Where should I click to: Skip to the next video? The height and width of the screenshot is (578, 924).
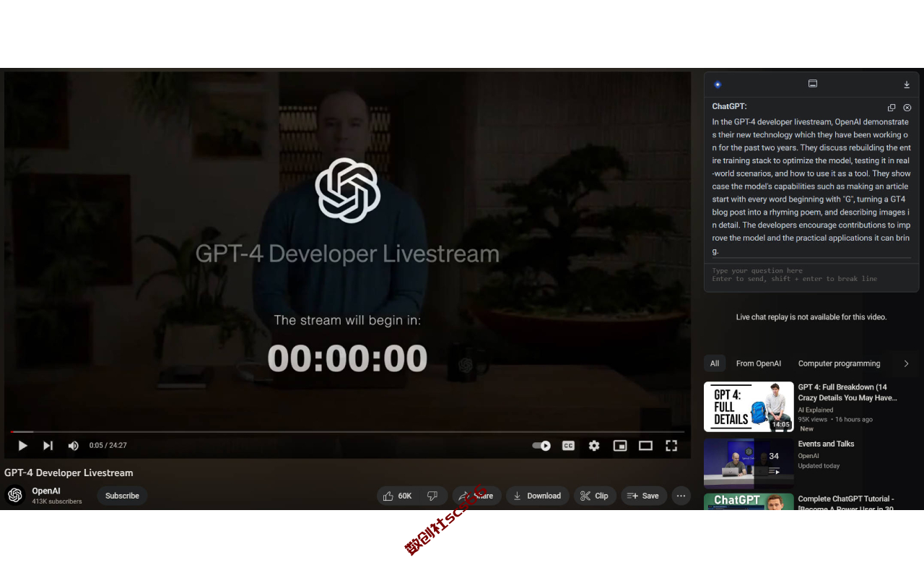click(x=48, y=446)
